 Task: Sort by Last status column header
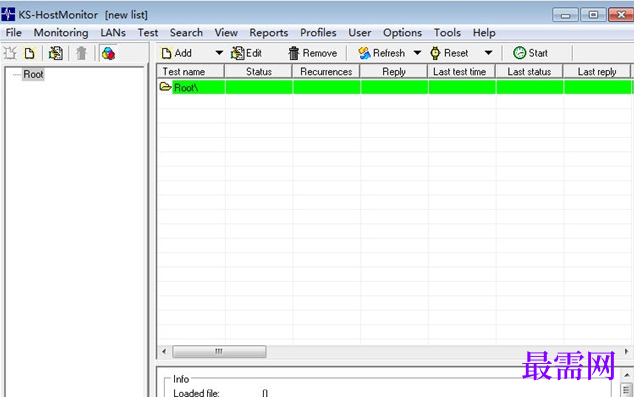(529, 72)
